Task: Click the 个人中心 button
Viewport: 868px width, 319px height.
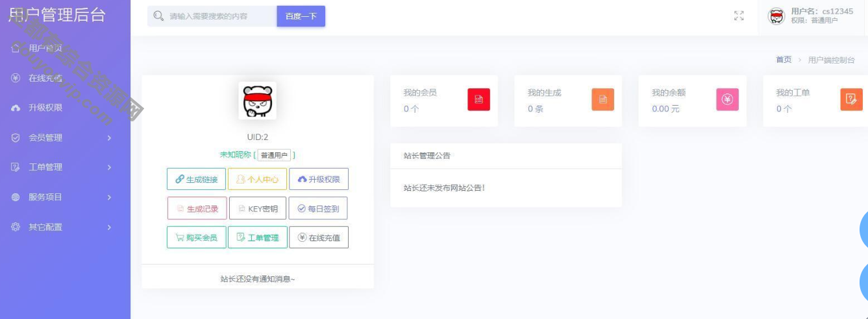Action: pyautogui.click(x=258, y=180)
